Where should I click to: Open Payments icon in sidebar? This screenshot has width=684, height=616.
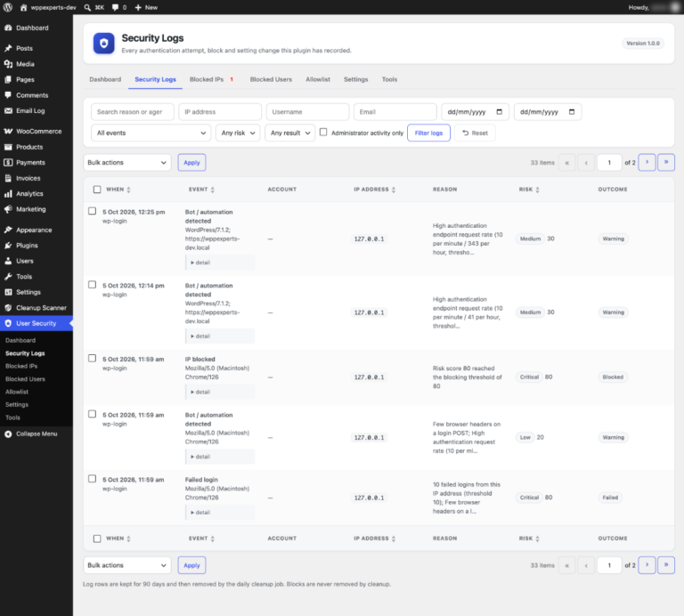click(8, 163)
